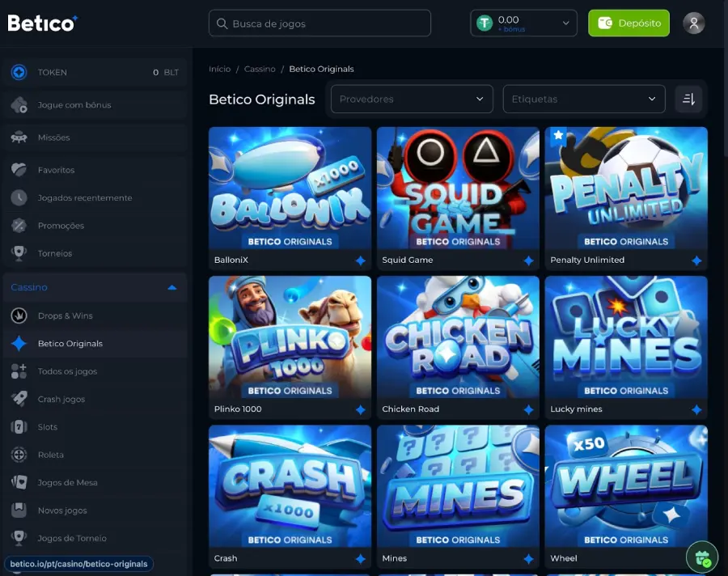Open Slots menu item
Image resolution: width=728 pixels, height=576 pixels.
(95, 427)
